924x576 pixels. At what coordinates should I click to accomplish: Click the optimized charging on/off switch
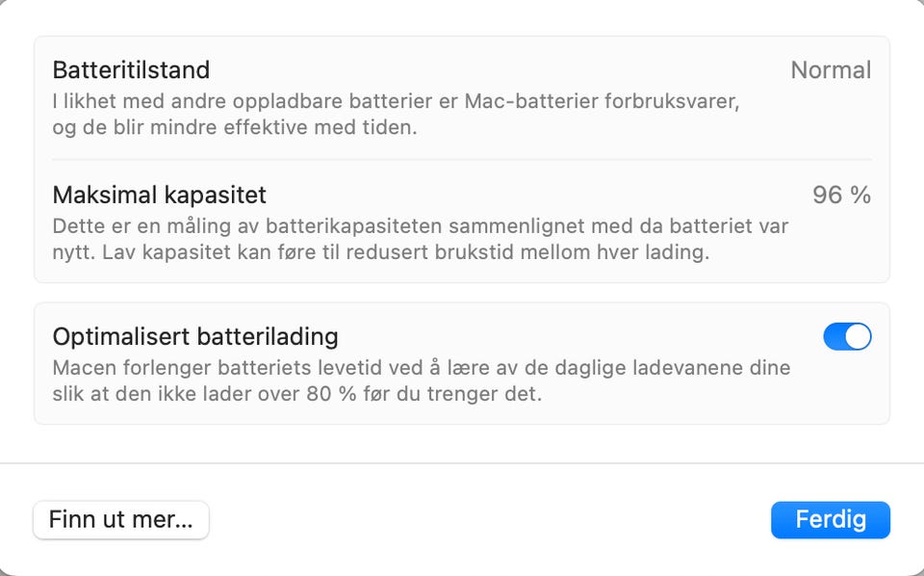846,336
